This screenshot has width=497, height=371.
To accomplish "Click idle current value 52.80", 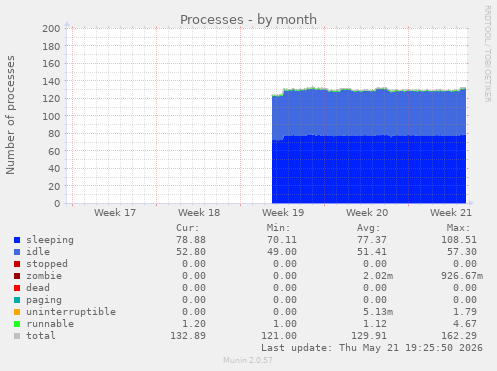I will point(191,252).
